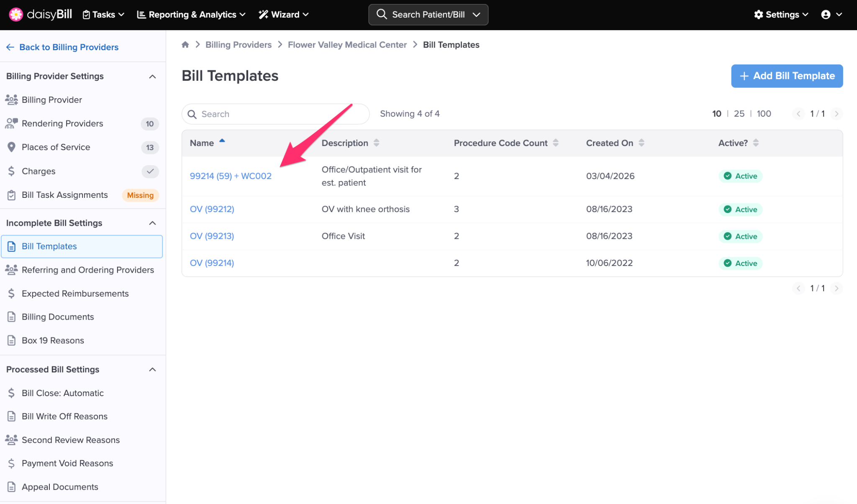
Task: Click the home icon in breadcrumb
Action: [185, 45]
